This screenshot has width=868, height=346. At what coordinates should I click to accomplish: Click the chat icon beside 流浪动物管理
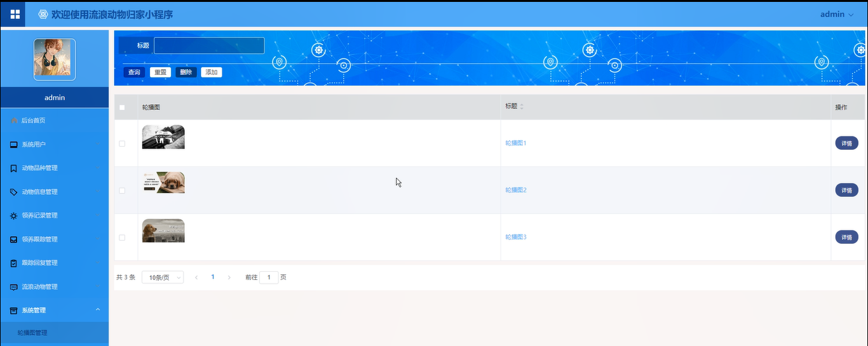coord(14,287)
